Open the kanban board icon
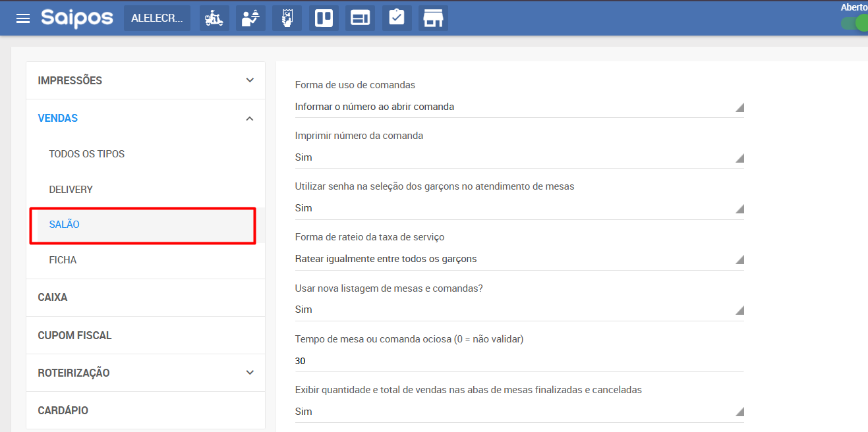The height and width of the screenshot is (432, 868). pyautogui.click(x=324, y=18)
